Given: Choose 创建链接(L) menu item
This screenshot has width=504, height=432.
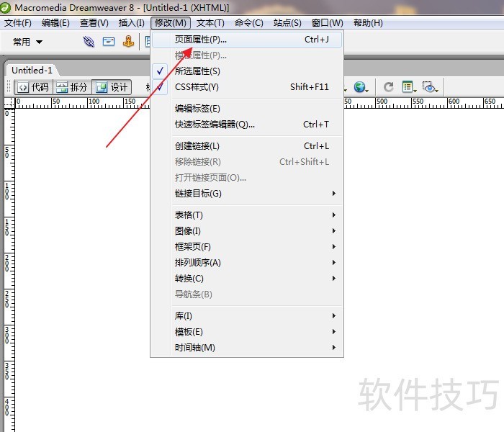Looking at the screenshot, I should [247, 146].
